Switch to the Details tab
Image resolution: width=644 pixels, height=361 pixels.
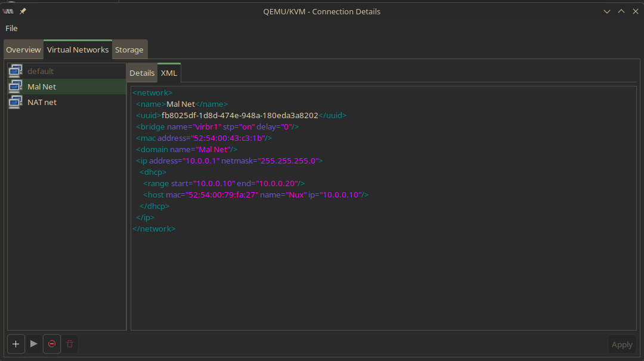point(142,73)
